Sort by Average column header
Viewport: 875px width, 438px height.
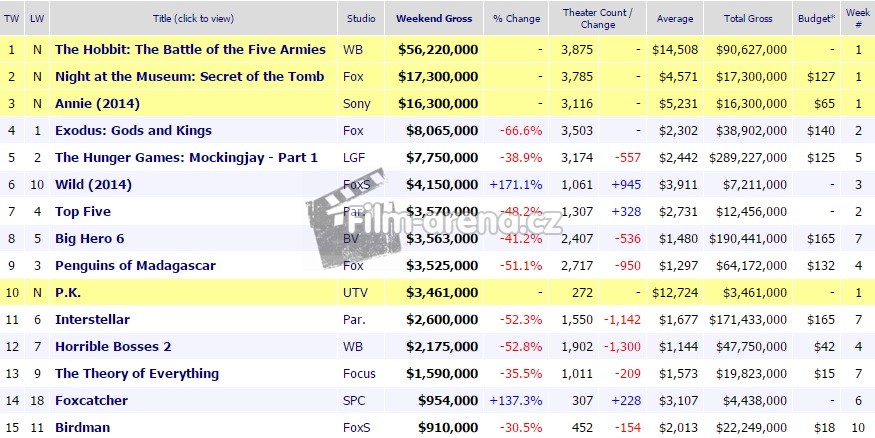pyautogui.click(x=675, y=18)
